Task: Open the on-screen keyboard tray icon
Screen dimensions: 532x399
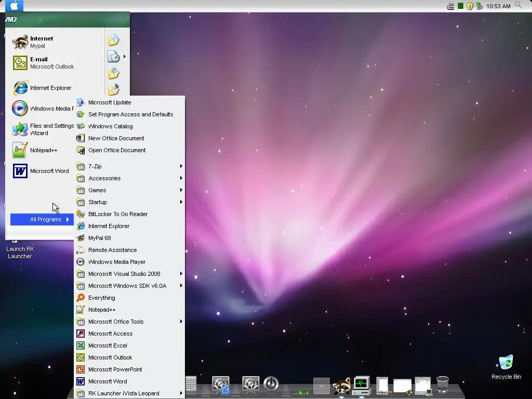Action: pos(450,6)
